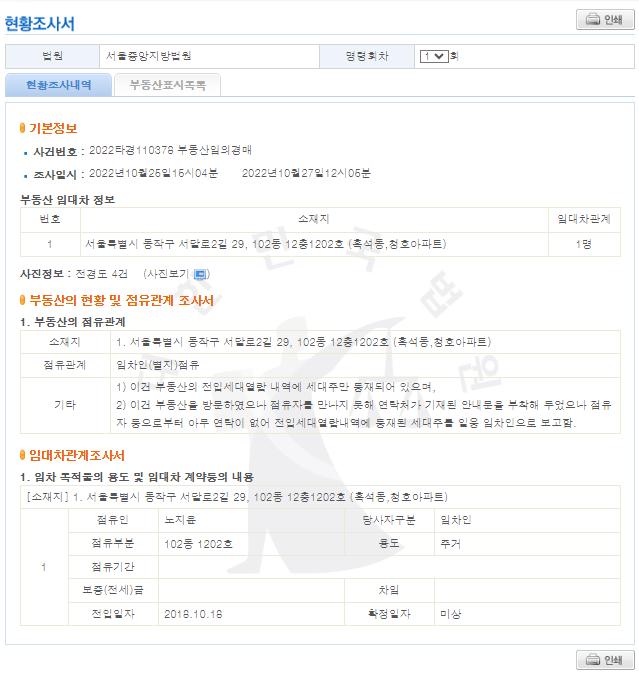Click the 기타 row label
This screenshot has width=639, height=673.
[x=65, y=405]
